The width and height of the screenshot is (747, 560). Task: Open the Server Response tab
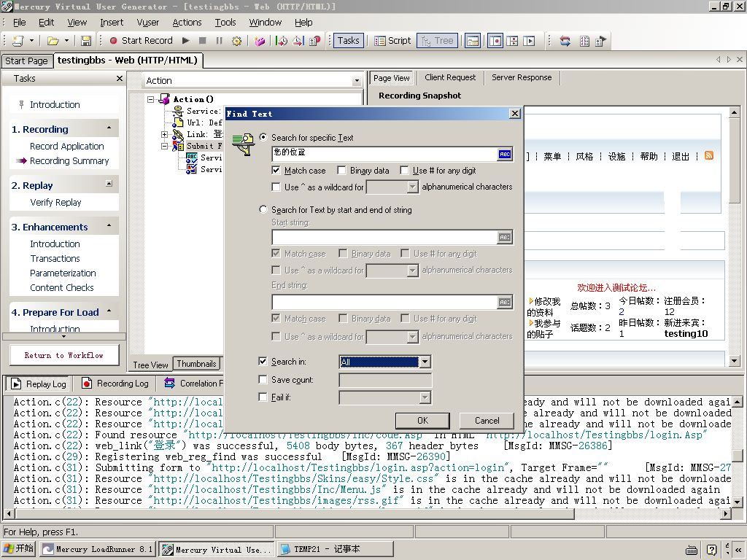[522, 77]
